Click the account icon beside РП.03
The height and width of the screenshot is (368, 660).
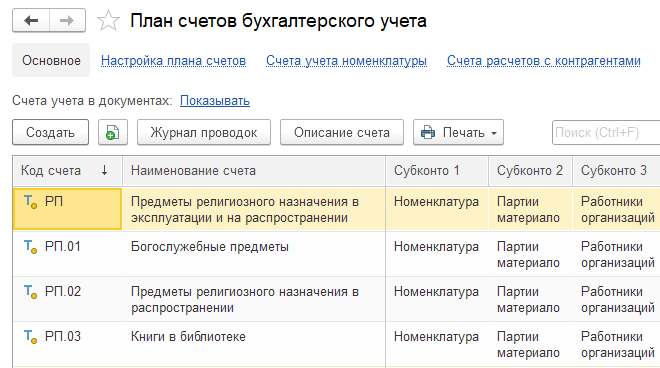(30, 336)
